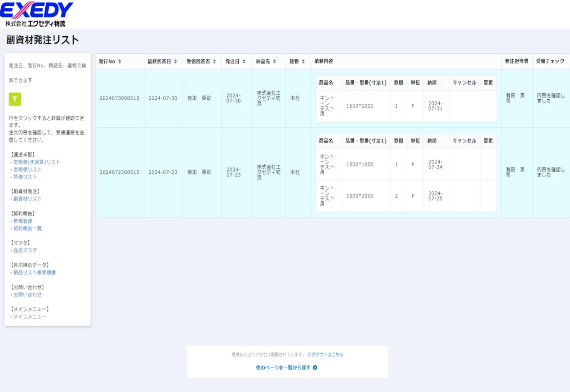Sort by 発注日 column arrows
Screen dimensions: 570x392
click(244, 61)
